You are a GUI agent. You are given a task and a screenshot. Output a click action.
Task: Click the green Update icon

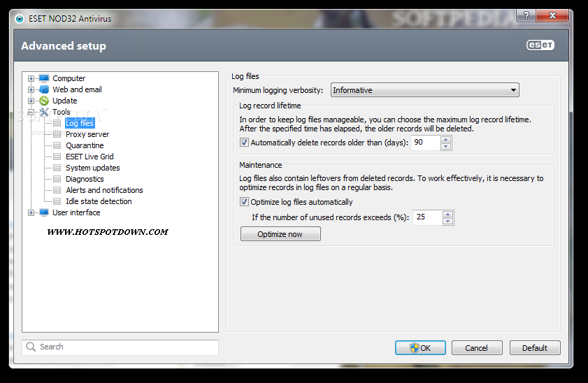coord(44,101)
